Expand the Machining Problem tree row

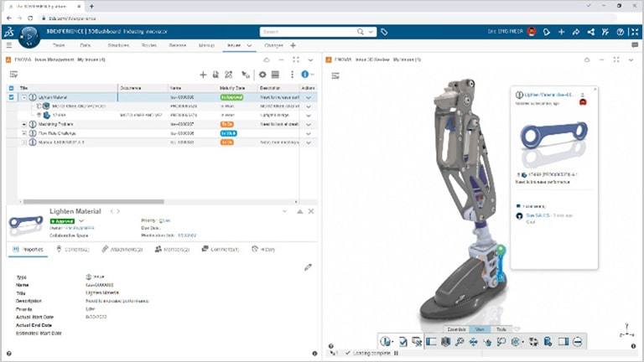point(24,124)
